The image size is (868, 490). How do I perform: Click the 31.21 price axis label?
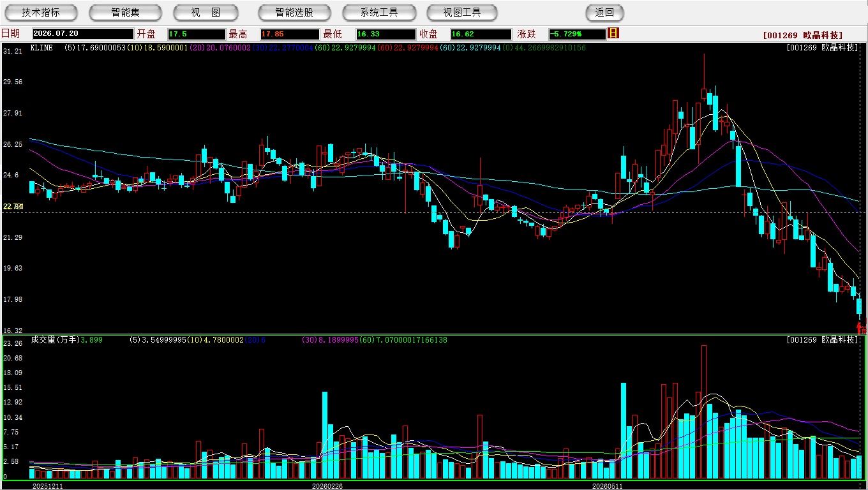click(x=13, y=51)
